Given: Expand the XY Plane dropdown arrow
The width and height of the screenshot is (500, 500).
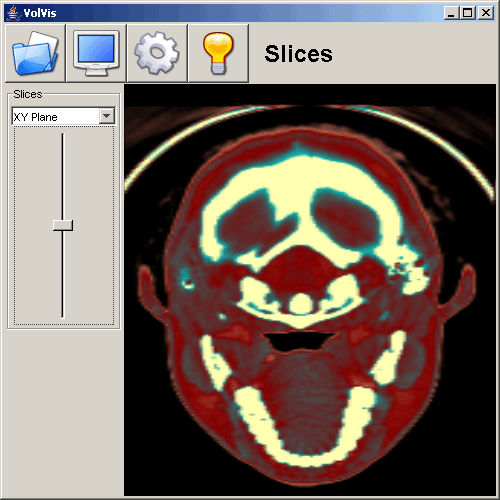Looking at the screenshot, I should coord(107,116).
